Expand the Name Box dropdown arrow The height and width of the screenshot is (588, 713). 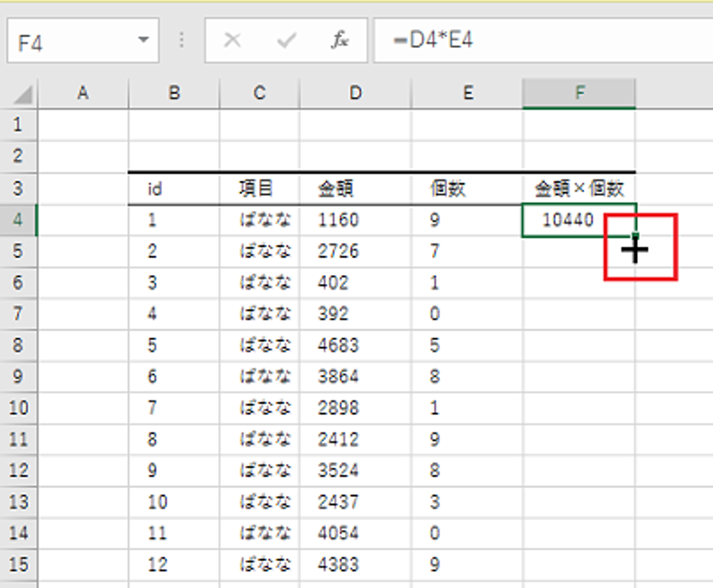[144, 40]
